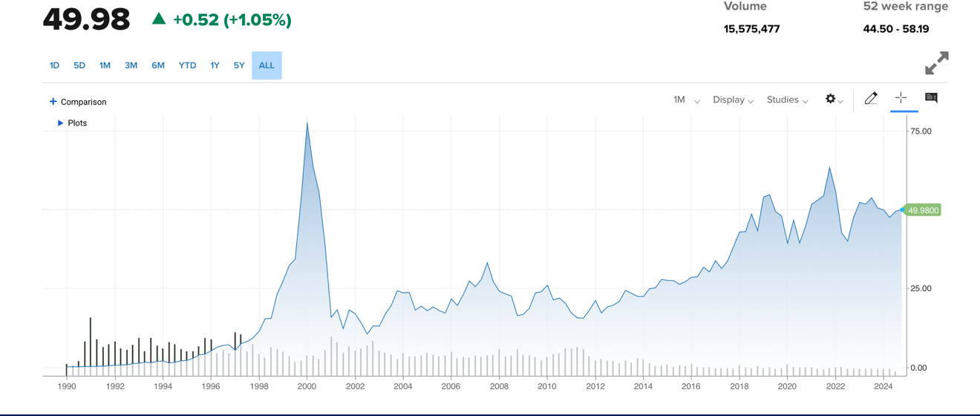The width and height of the screenshot is (980, 416).
Task: Open the Display dropdown
Action: click(x=733, y=100)
